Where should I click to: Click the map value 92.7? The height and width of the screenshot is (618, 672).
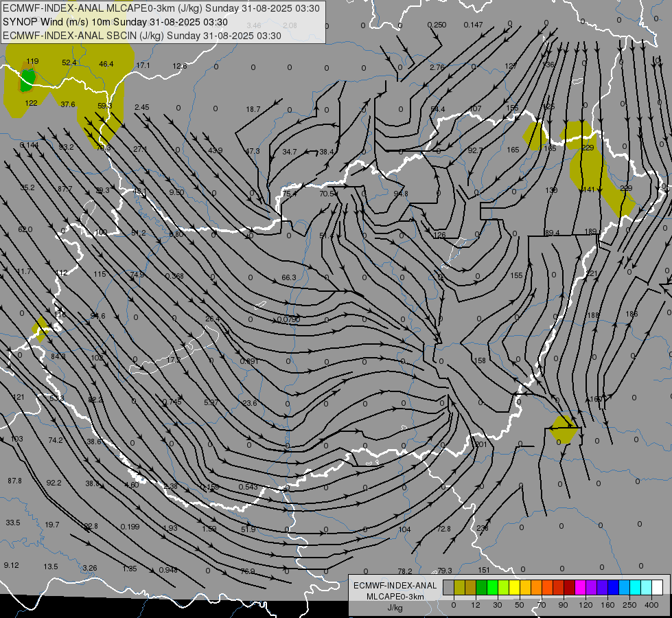click(x=475, y=150)
